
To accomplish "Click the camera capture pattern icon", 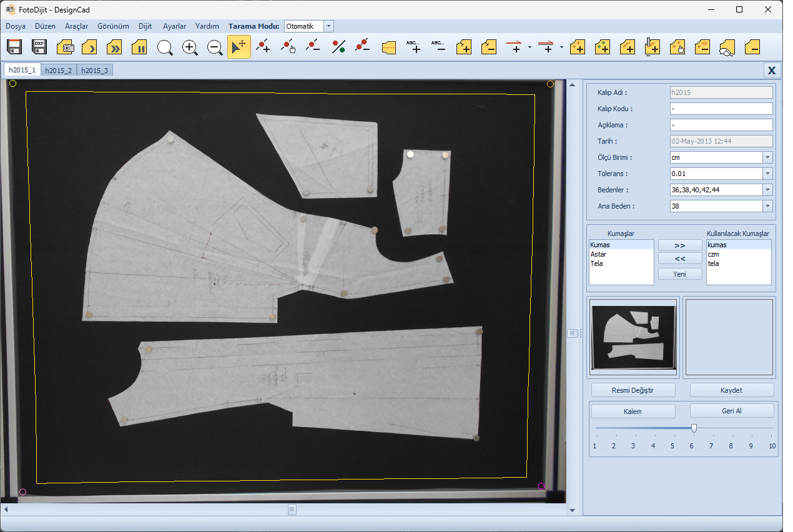I will click(66, 47).
